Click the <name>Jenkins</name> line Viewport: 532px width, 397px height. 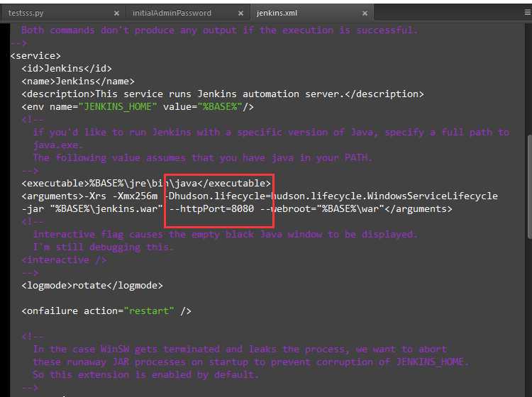[78, 82]
